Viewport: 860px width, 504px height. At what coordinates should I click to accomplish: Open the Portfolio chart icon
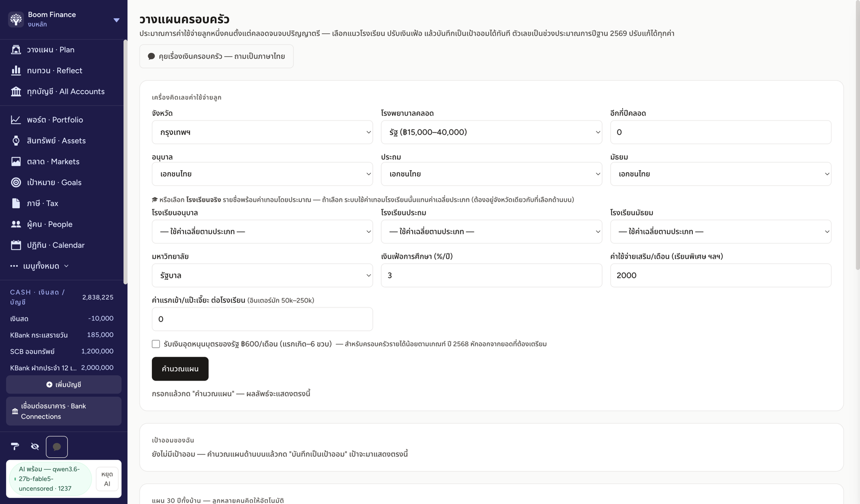pyautogui.click(x=16, y=120)
